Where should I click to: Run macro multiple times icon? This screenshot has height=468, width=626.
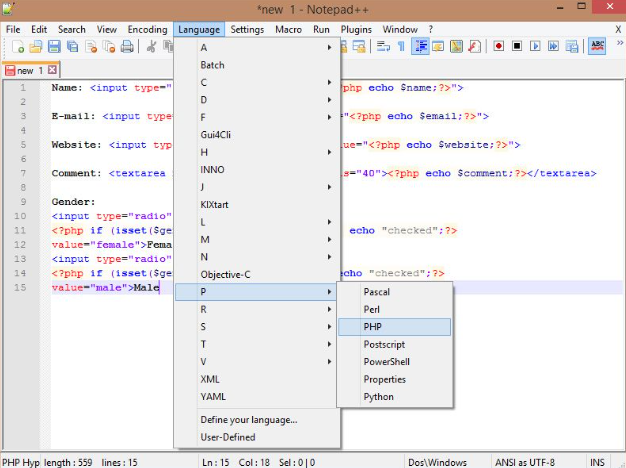pyautogui.click(x=553, y=46)
